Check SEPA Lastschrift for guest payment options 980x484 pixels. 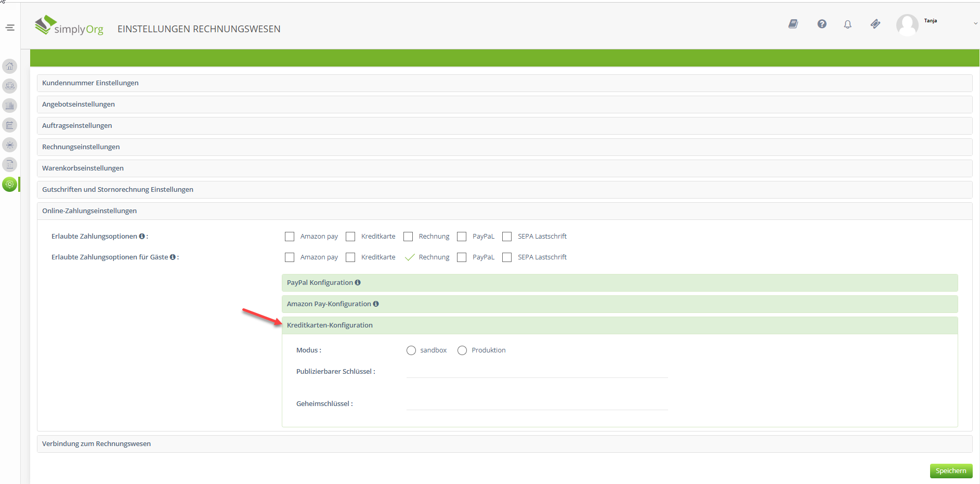coord(507,257)
